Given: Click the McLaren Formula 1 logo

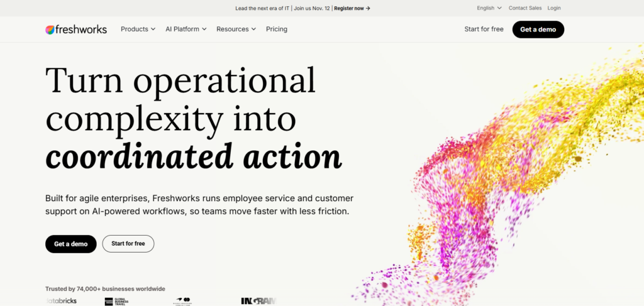Looking at the screenshot, I should 183,302.
